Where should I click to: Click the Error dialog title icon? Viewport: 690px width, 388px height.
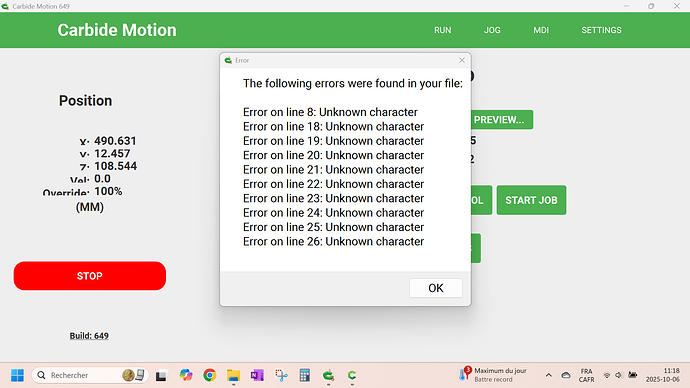[x=228, y=60]
